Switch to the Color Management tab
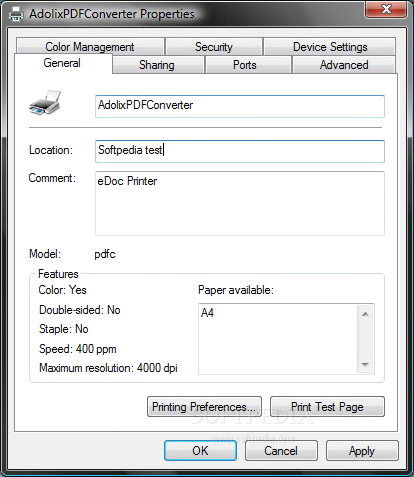The width and height of the screenshot is (414, 477). point(90,47)
